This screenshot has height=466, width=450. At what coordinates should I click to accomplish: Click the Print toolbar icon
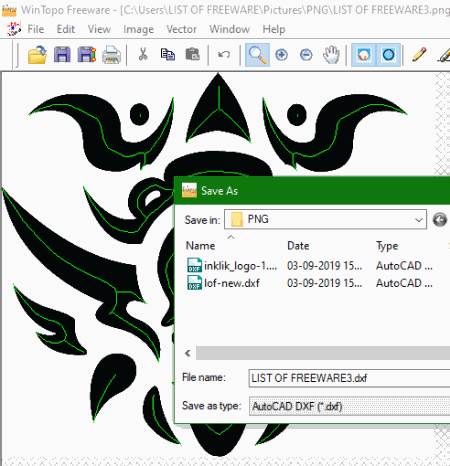point(111,55)
